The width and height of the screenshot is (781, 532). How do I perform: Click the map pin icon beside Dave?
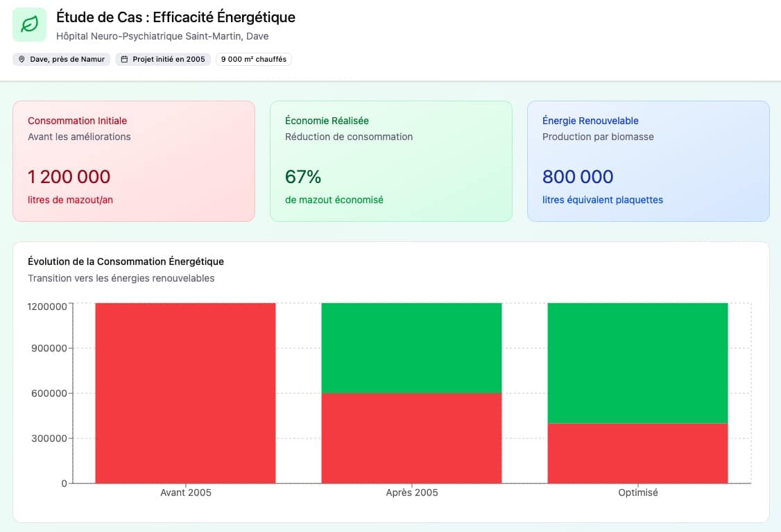[x=22, y=60]
